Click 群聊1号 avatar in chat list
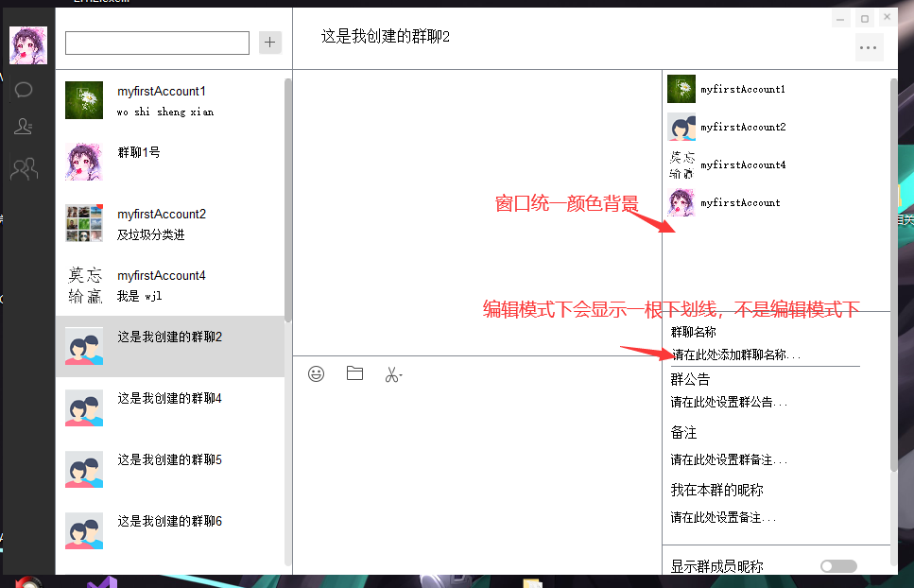The height and width of the screenshot is (588, 914). (x=84, y=162)
